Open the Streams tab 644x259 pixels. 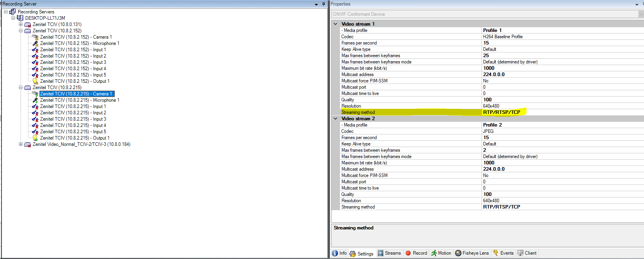pyautogui.click(x=389, y=253)
